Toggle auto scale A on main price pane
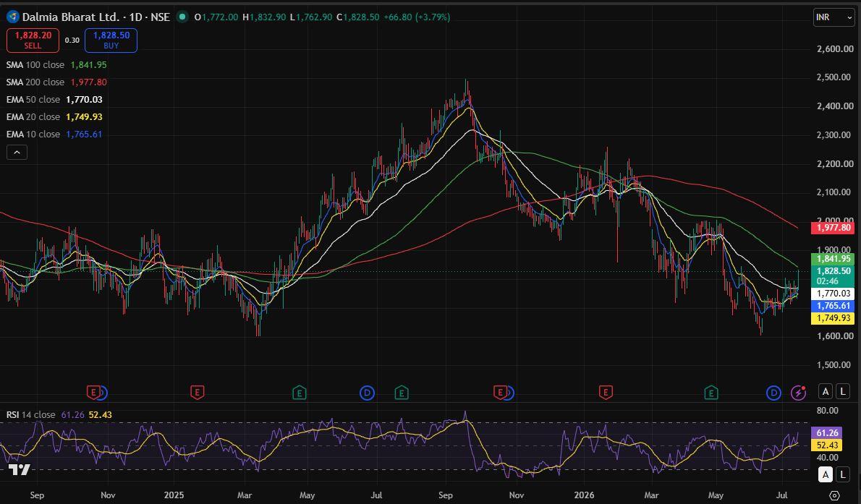The height and width of the screenshot is (504, 861). tap(826, 391)
